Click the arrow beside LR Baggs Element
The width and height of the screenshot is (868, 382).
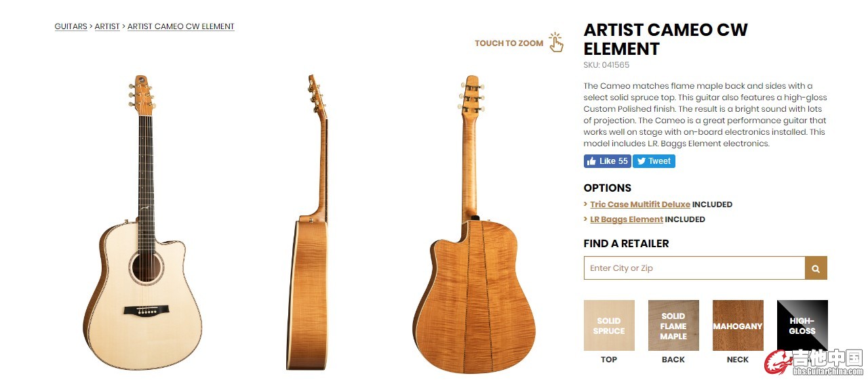coord(586,219)
